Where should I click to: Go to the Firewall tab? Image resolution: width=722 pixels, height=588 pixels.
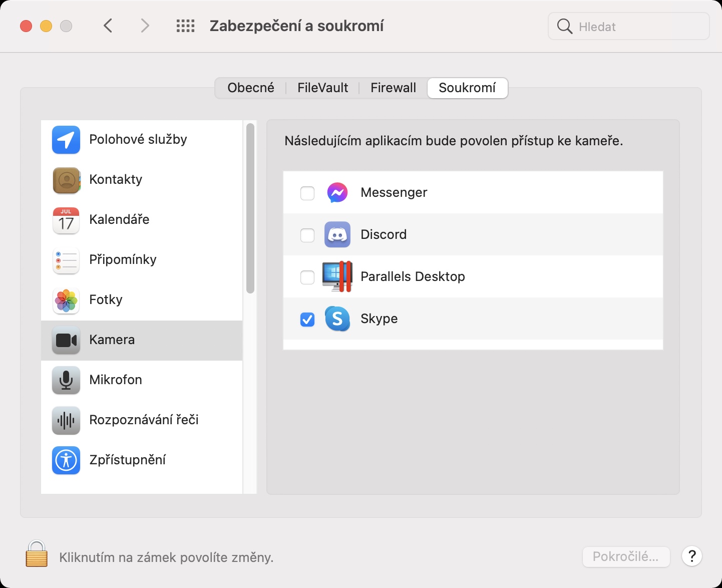(393, 88)
